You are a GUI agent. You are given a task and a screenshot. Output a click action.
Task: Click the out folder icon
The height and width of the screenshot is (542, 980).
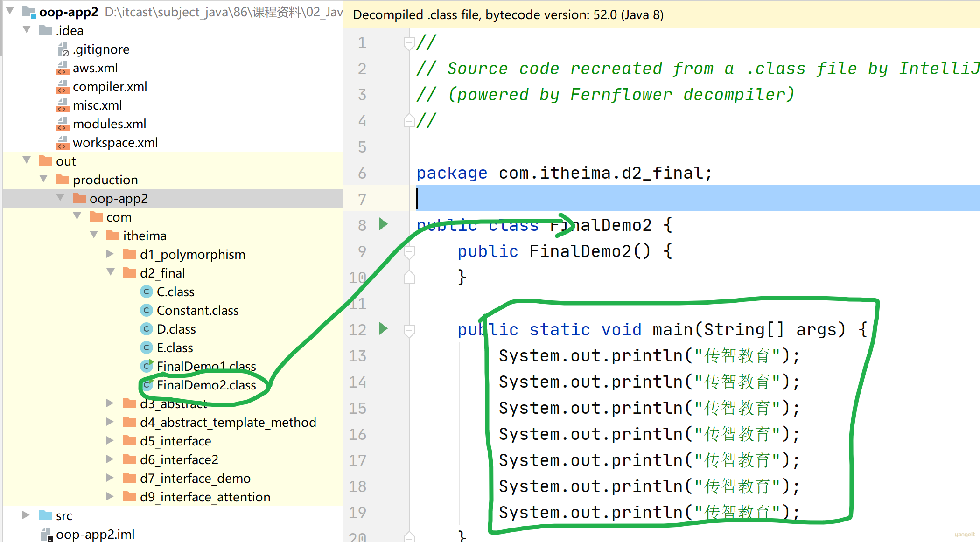(46, 161)
